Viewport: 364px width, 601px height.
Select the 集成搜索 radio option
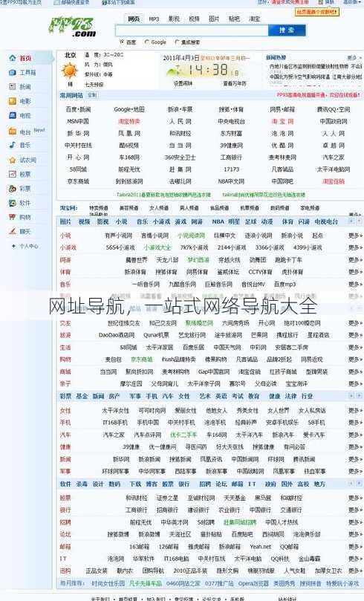click(x=177, y=42)
